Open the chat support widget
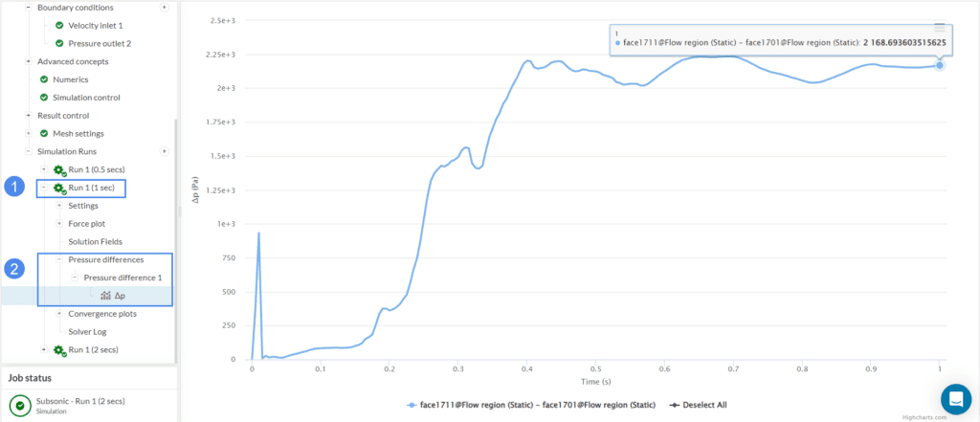Viewport: 980px width, 422px height. click(x=955, y=399)
